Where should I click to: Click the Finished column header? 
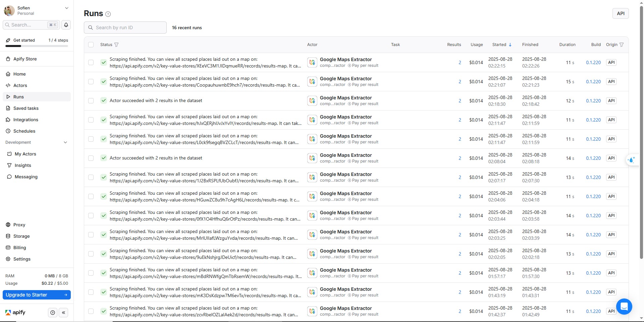[x=530, y=45]
